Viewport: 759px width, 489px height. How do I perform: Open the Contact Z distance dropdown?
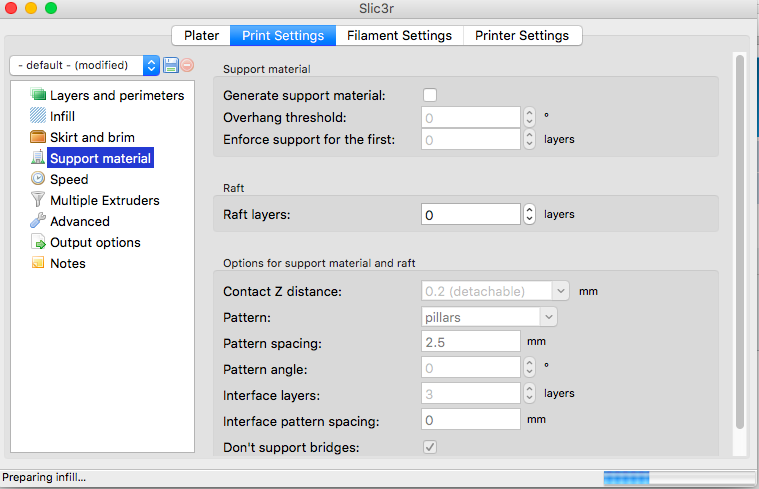point(495,291)
